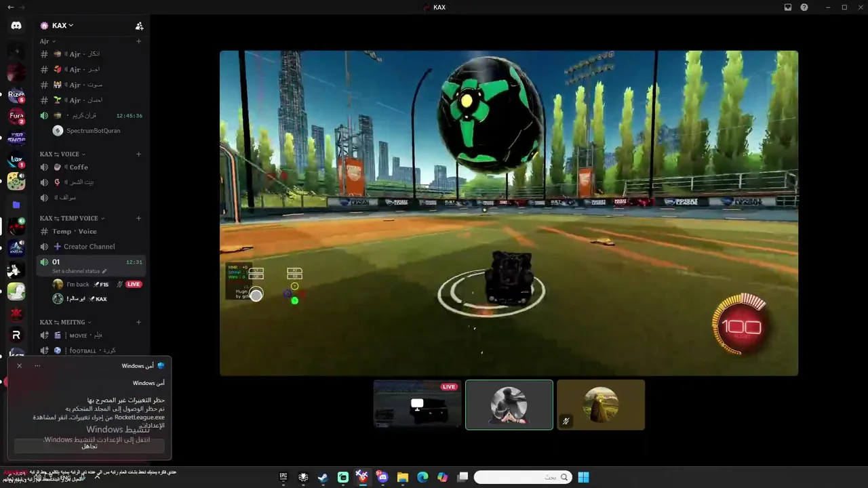Open File Explorer from the taskbar
The height and width of the screenshot is (488, 868).
402,477
